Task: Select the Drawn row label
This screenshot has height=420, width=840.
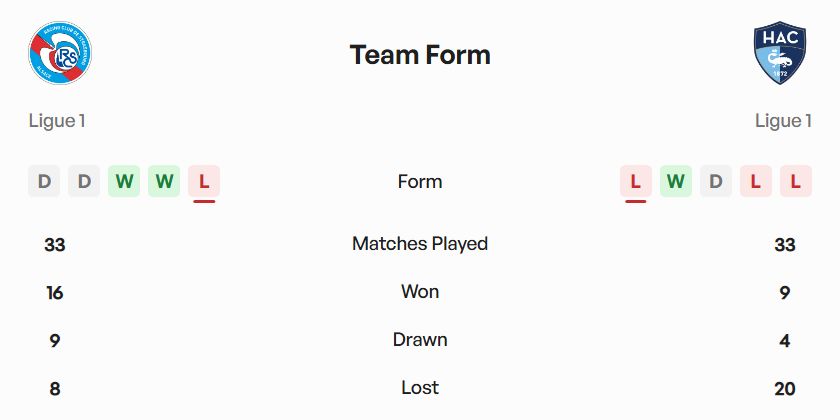Action: 420,340
